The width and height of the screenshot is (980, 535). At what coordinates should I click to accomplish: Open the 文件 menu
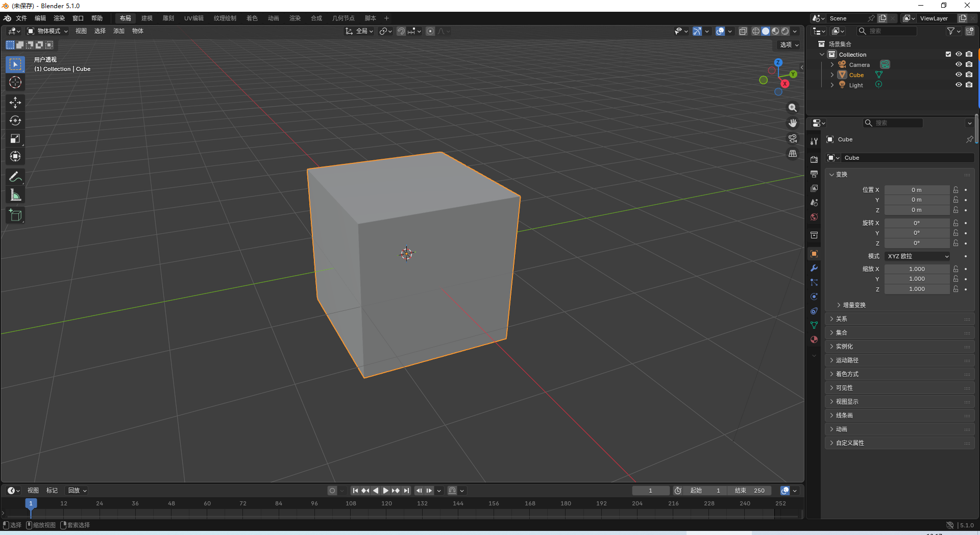[21, 18]
